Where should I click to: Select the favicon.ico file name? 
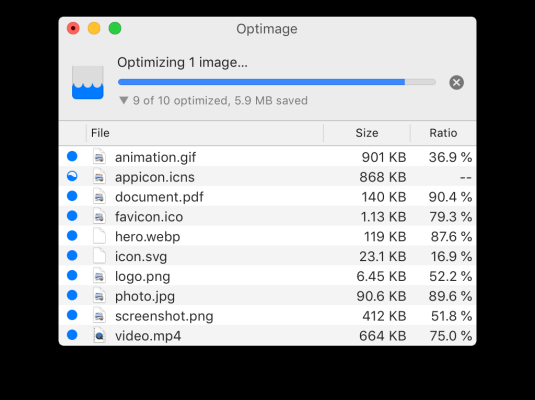click(149, 217)
